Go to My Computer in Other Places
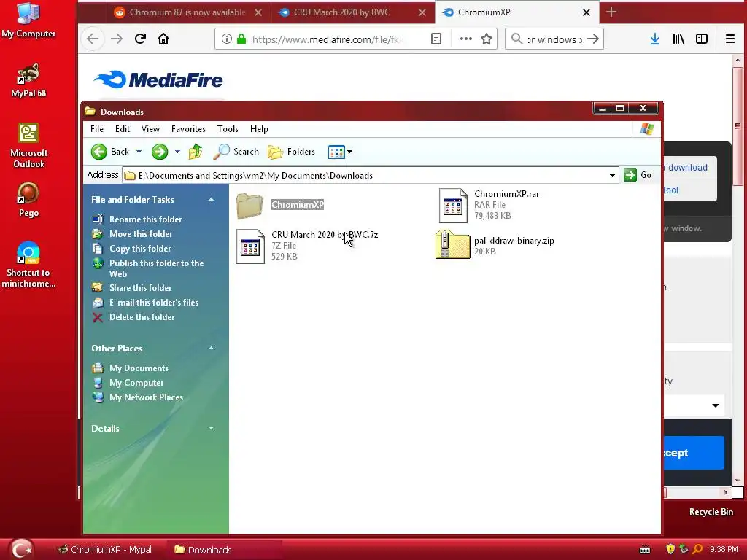 [128, 383]
